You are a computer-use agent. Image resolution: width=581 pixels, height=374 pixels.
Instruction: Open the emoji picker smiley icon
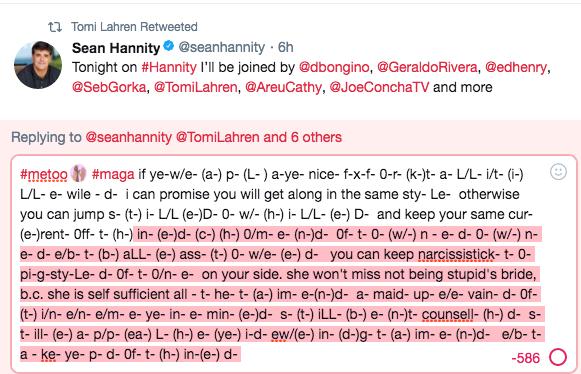558,172
